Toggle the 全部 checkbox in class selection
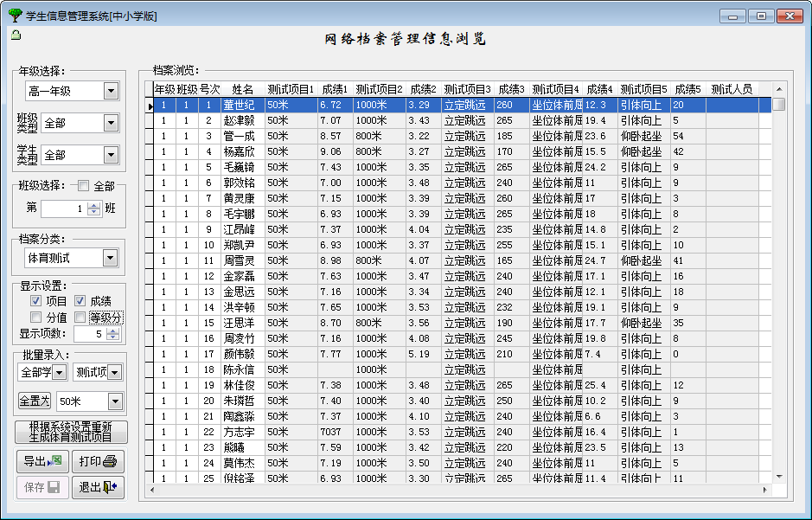812x520 pixels. [x=83, y=186]
